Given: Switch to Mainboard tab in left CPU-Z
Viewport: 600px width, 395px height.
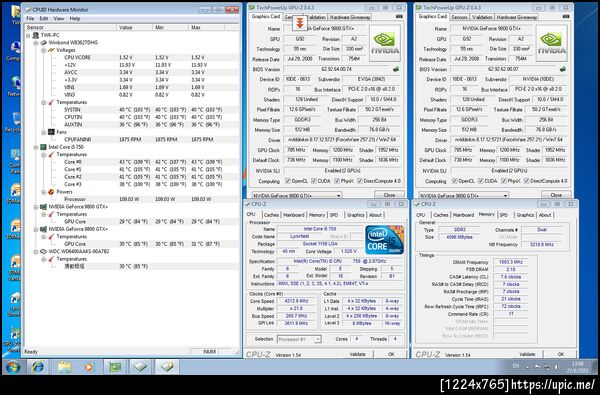Looking at the screenshot, I should 293,215.
